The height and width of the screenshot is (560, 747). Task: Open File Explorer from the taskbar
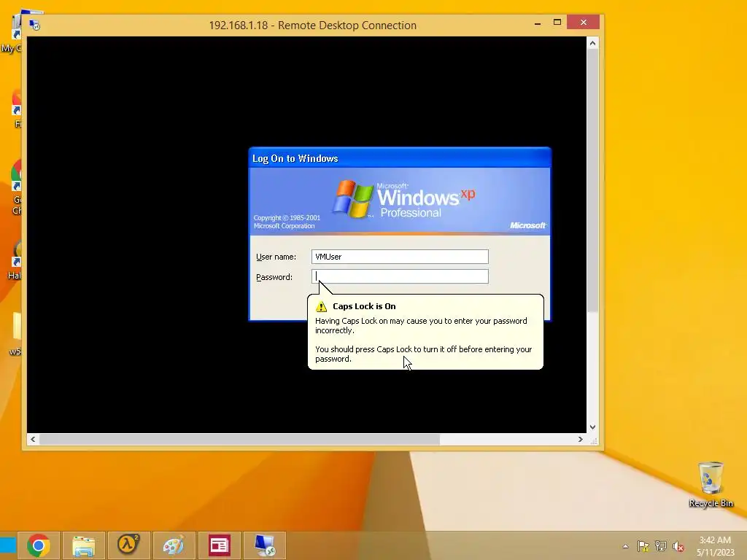point(83,545)
